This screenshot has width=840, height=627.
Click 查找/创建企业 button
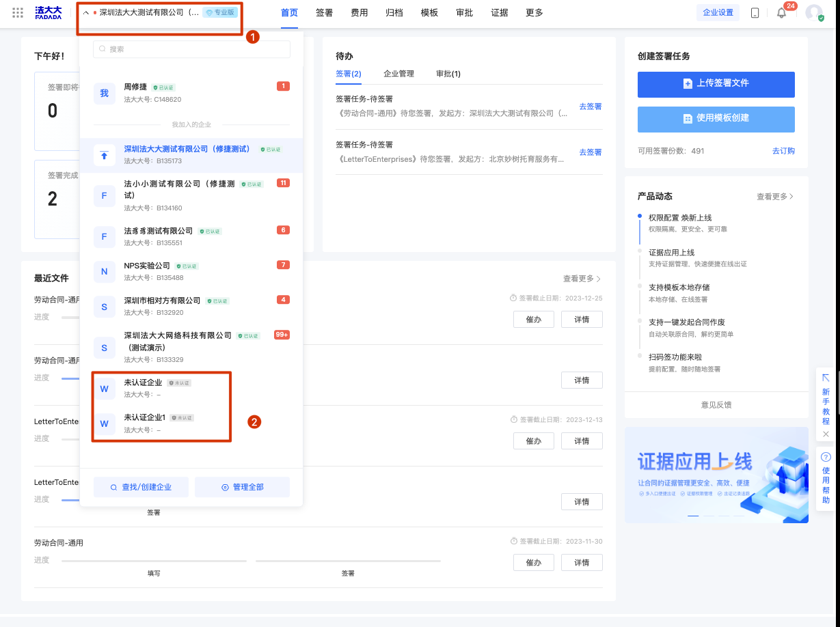click(x=141, y=487)
